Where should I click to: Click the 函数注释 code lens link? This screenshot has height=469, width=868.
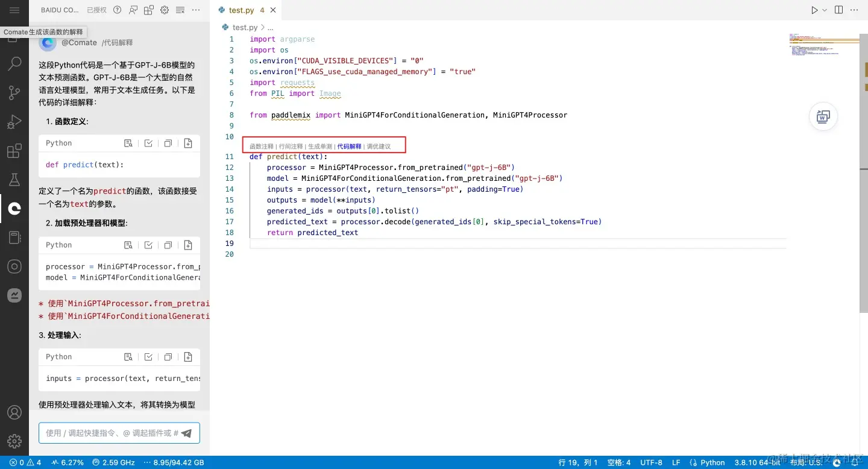click(x=262, y=146)
